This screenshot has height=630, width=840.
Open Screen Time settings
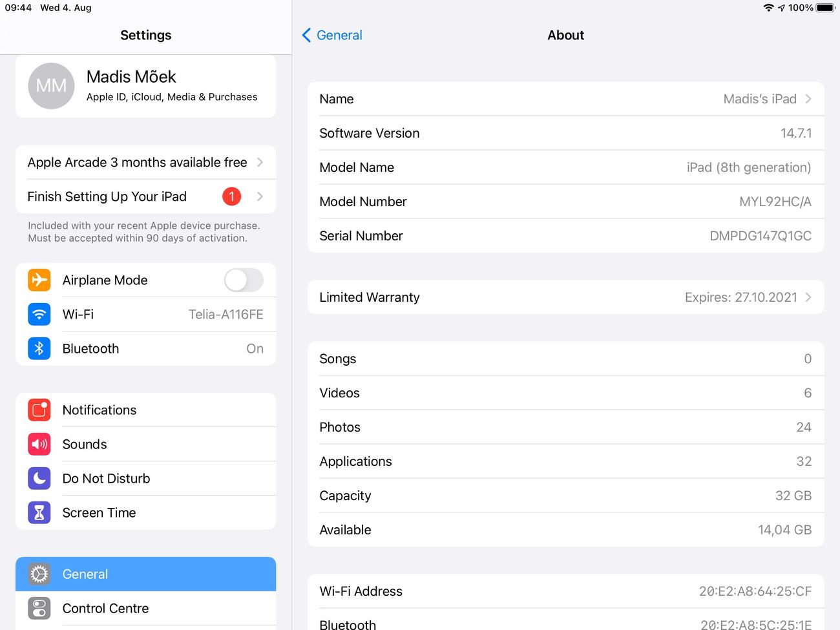click(145, 512)
